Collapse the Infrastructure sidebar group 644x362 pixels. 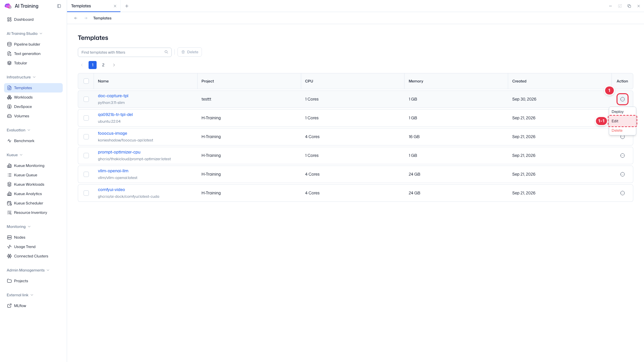tap(21, 77)
